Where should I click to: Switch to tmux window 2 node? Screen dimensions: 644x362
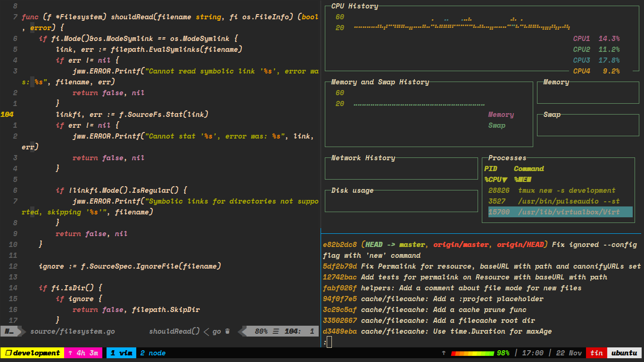pos(153,353)
